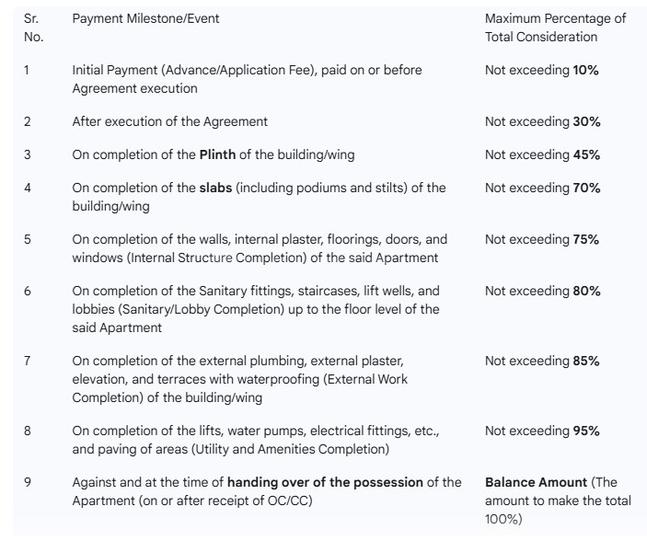The image size is (647, 539).
Task: Click the "Sr. No." column header
Action: (x=33, y=28)
